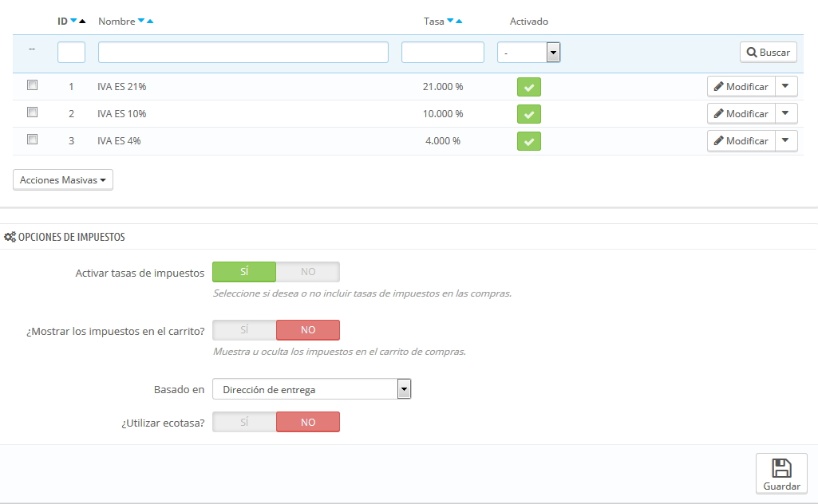Check the box for IVA ES 21% row
The height and width of the screenshot is (504, 818).
(x=33, y=85)
